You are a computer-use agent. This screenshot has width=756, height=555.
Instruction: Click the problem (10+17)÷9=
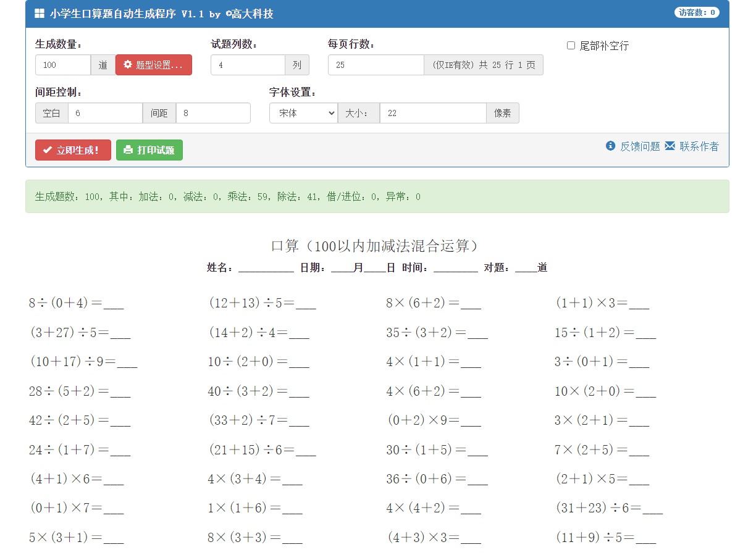point(83,362)
